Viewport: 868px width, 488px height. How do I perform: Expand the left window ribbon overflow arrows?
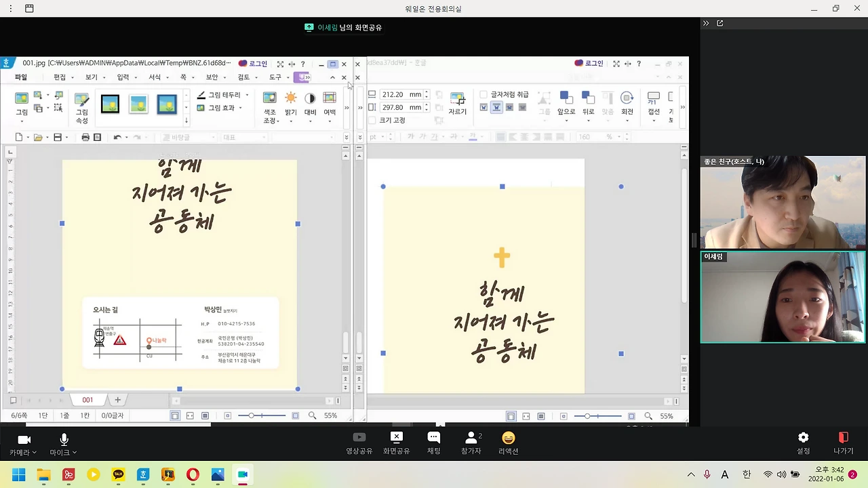347,107
